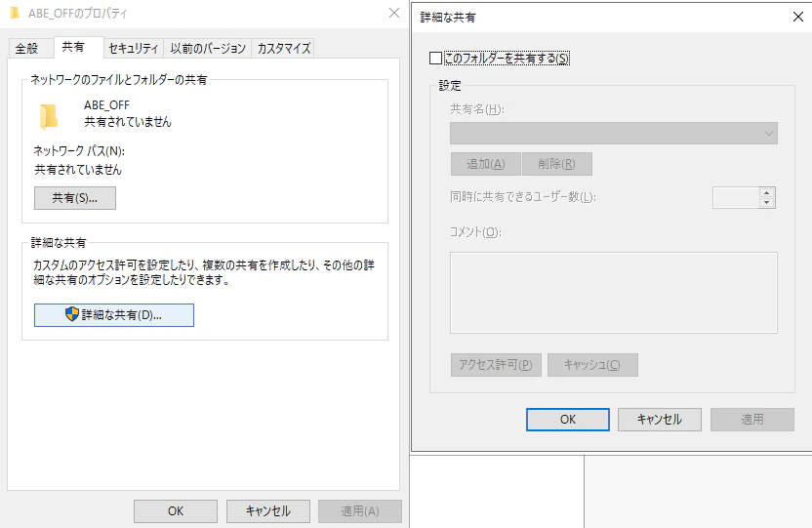The height and width of the screenshot is (528, 812).
Task: Check the このフォルダーを共有する checkbox
Action: click(435, 58)
